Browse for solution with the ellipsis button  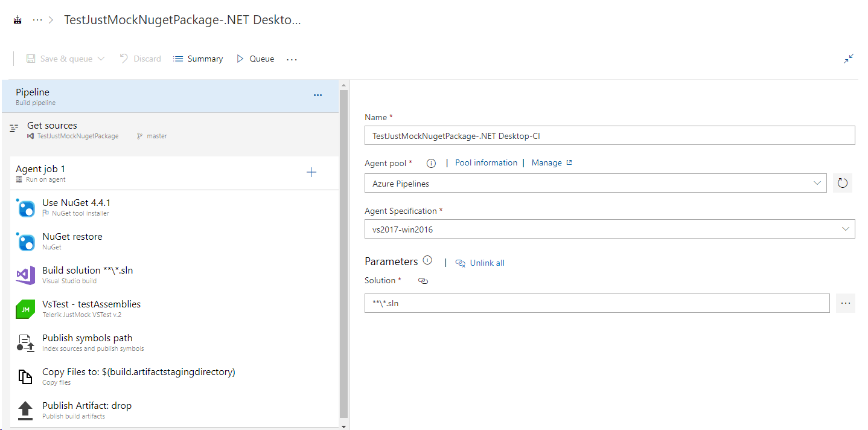click(x=846, y=303)
